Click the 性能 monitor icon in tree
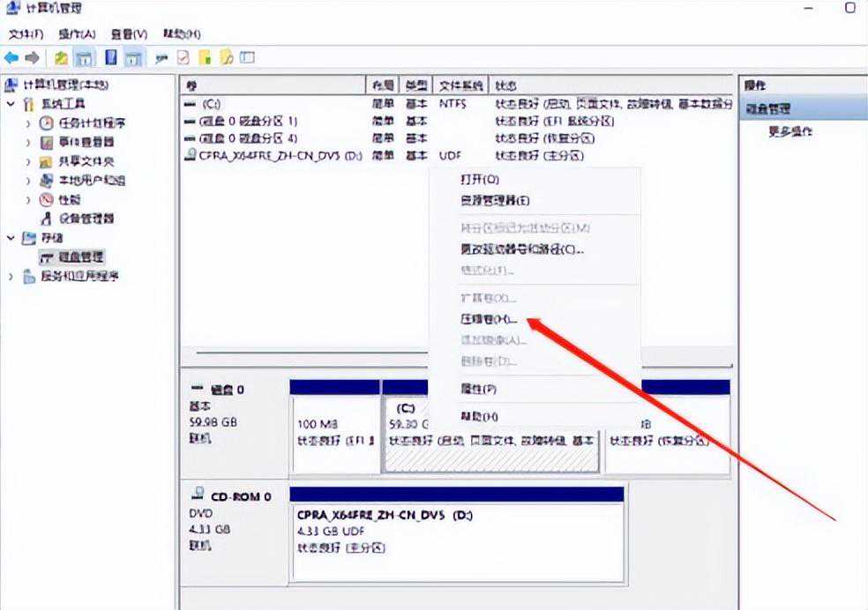Viewport: 868px width, 610px height. pyautogui.click(x=47, y=199)
